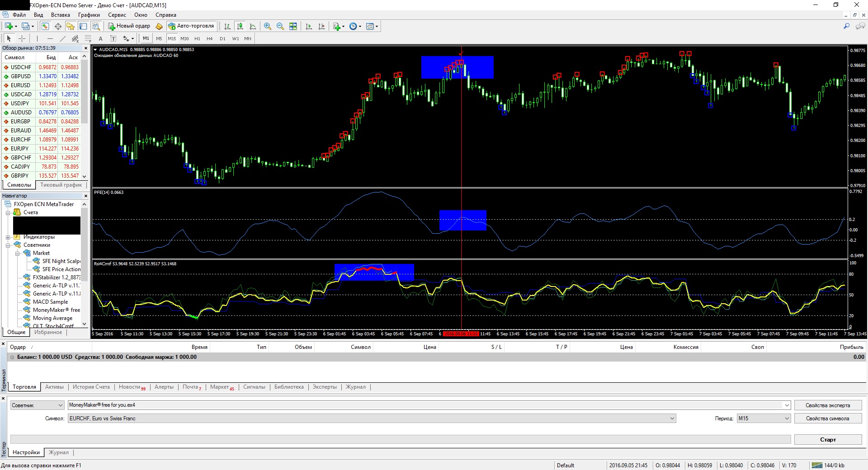Image resolution: width=868 pixels, height=470 pixels.
Task: Switch to M30 timeframe
Action: [184, 38]
